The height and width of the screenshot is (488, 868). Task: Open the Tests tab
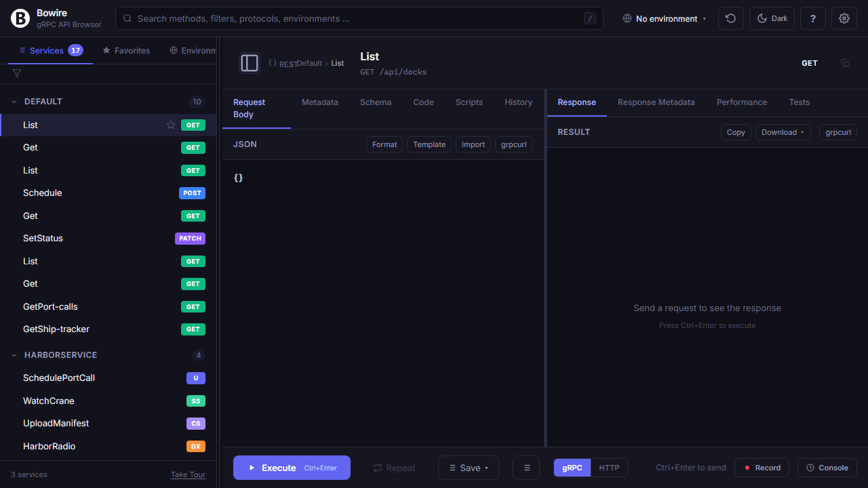click(x=800, y=102)
